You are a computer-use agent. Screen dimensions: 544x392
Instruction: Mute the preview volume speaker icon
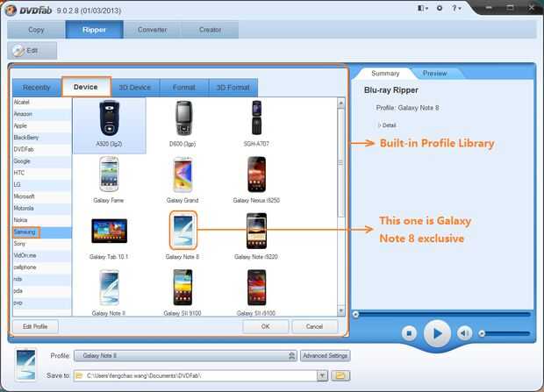click(x=464, y=333)
